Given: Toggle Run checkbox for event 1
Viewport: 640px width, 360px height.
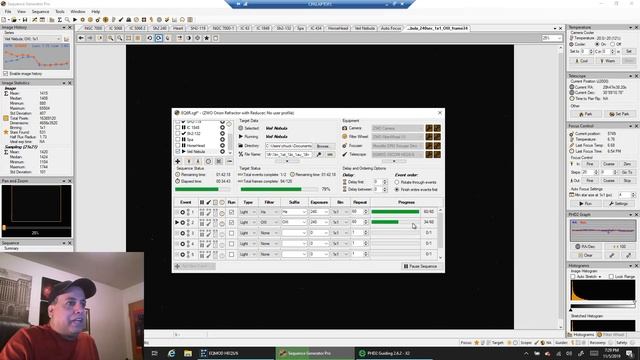Looking at the screenshot, I should point(231,212).
